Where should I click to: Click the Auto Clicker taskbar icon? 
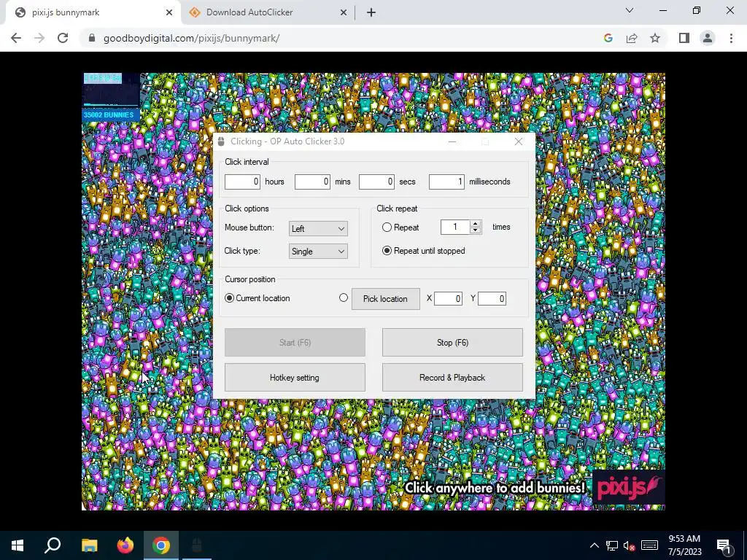click(x=197, y=545)
